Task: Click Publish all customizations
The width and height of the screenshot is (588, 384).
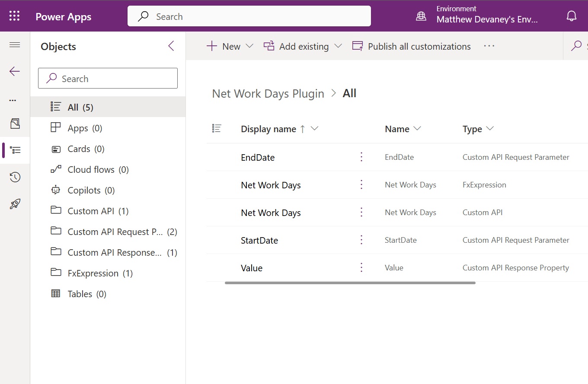Action: 412,46
